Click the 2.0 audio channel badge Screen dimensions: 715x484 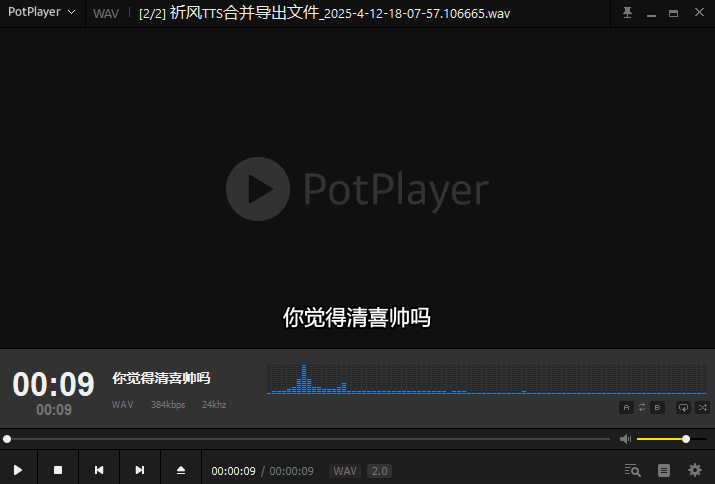coord(379,471)
